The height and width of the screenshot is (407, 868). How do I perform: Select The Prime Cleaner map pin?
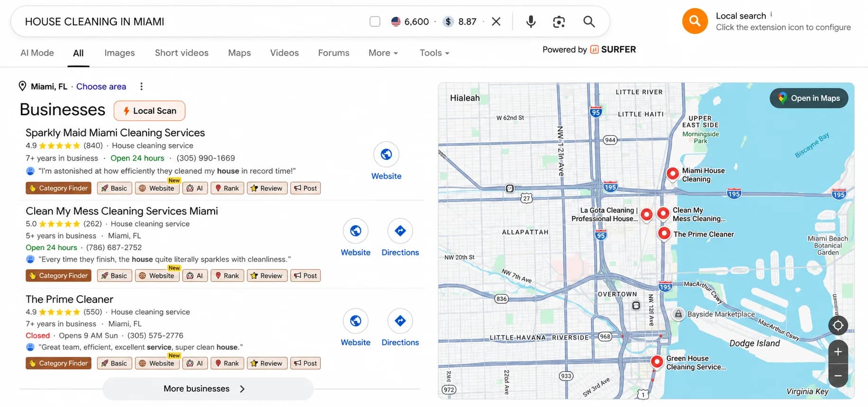pos(664,233)
